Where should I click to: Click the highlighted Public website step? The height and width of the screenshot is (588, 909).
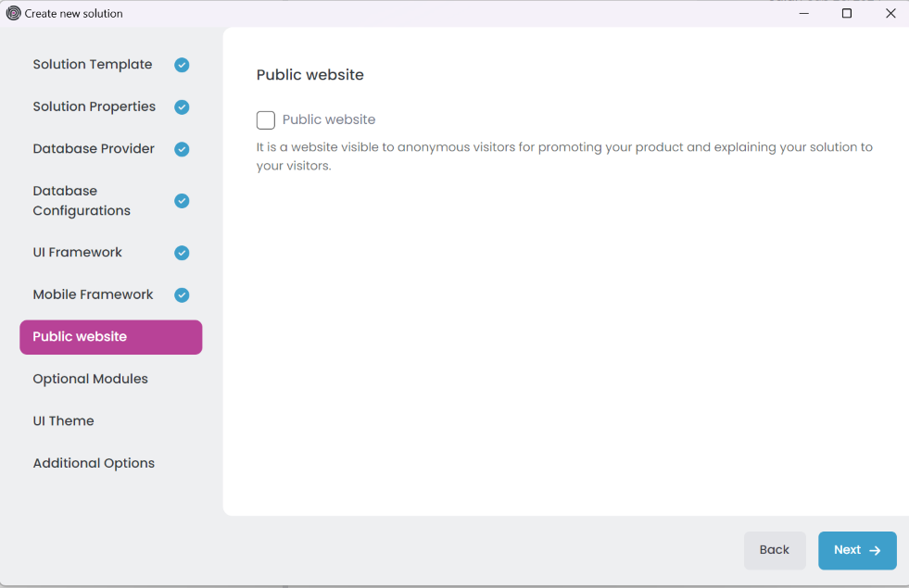pyautogui.click(x=110, y=337)
